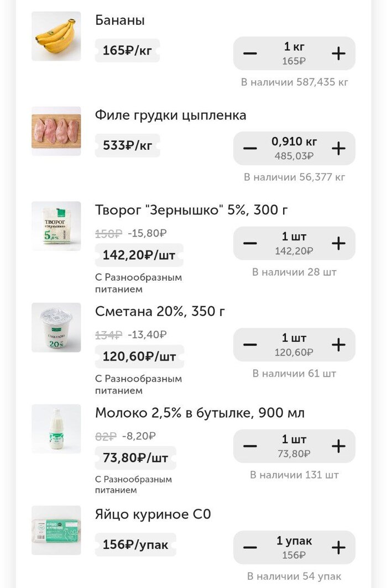This screenshot has height=588, width=387.
Task: Decrease Яйцо куриное С0 pack count
Action: click(250, 548)
